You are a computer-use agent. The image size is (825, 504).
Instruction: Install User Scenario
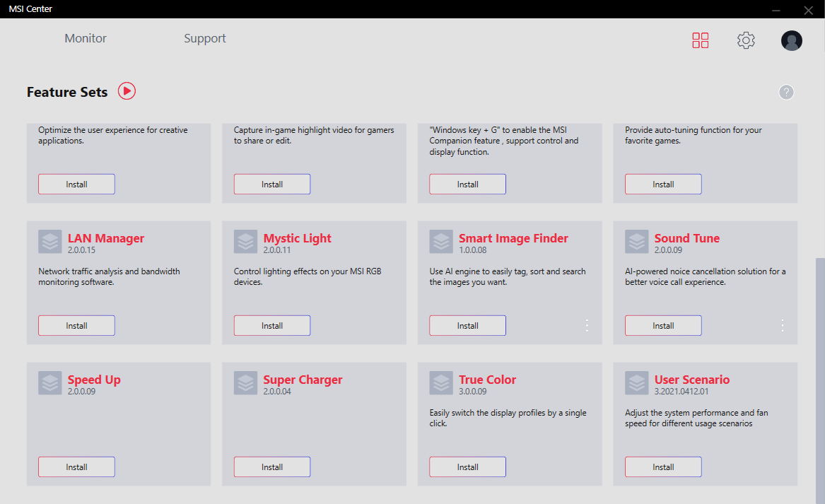coord(663,467)
